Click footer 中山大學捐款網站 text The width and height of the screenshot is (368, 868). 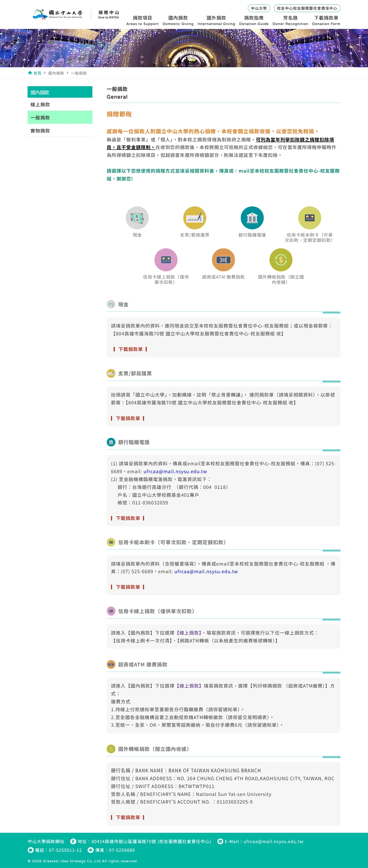[x=46, y=841]
